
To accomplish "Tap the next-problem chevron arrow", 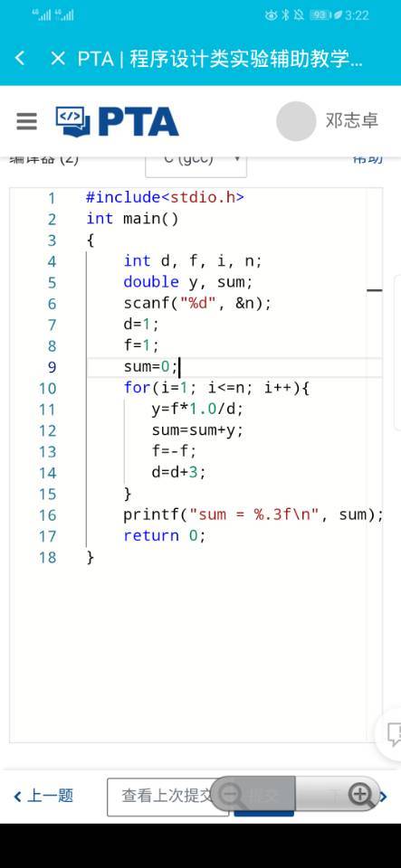I will (383, 796).
